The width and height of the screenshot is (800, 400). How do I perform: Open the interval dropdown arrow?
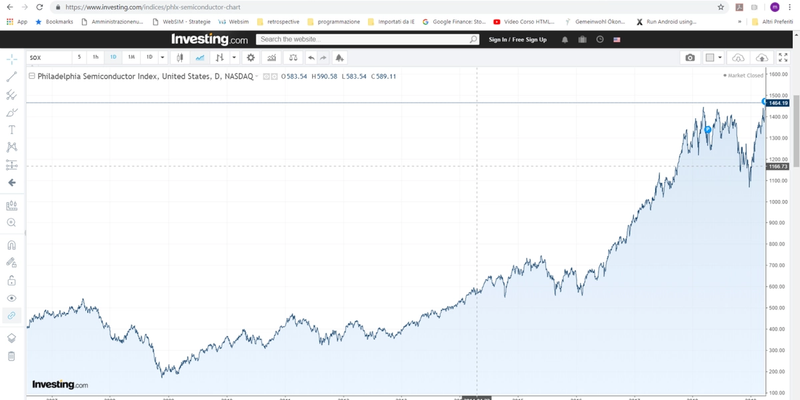click(x=162, y=58)
